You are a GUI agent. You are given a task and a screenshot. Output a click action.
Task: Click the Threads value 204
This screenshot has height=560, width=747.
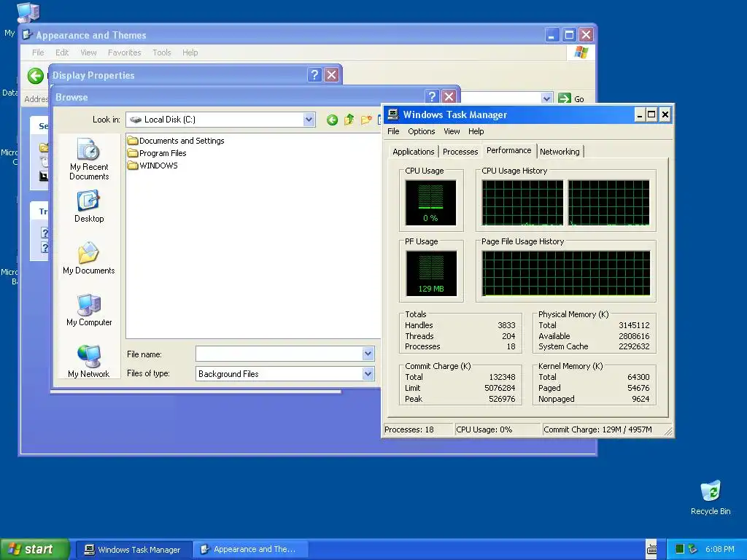coord(508,336)
